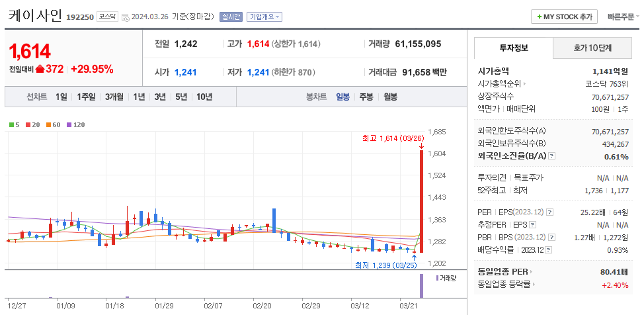Click the 액면가 value 100원
644x315 pixels.
pyautogui.click(x=599, y=109)
